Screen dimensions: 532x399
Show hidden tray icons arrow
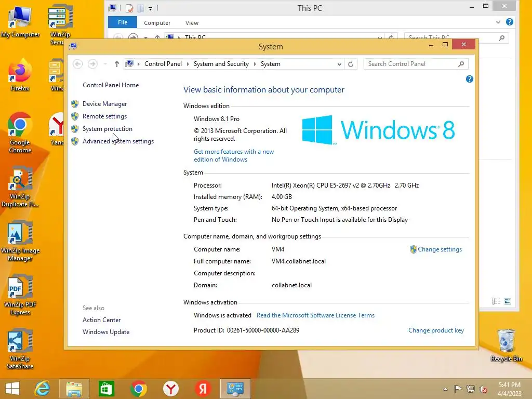click(445, 389)
